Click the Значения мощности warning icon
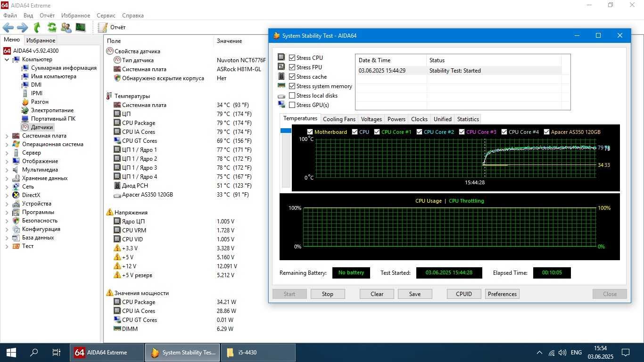The image size is (644, 362). (x=110, y=293)
